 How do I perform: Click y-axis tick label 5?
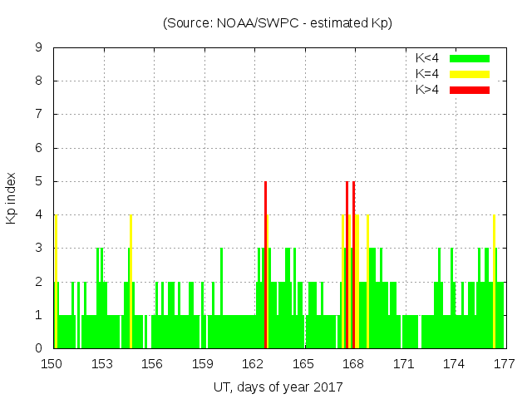39,182
